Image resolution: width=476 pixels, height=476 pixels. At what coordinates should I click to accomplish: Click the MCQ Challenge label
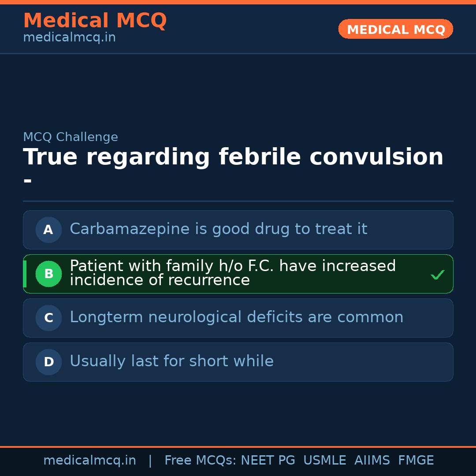[x=71, y=137]
